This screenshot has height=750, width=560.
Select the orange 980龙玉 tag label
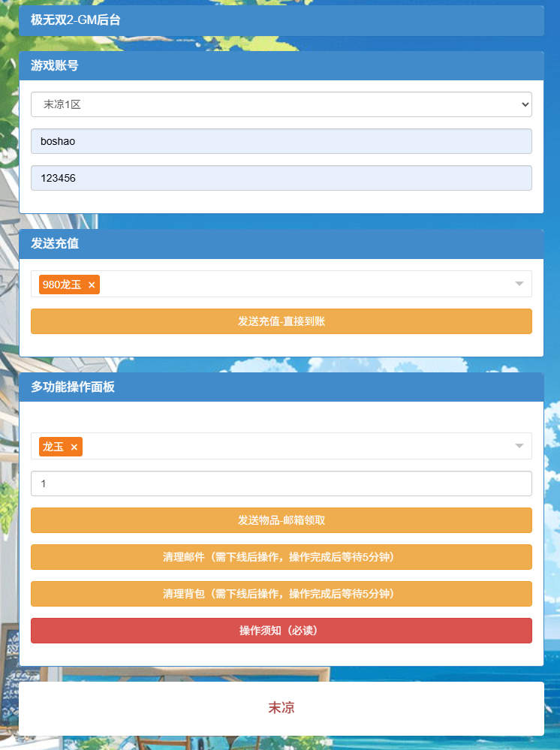62,285
